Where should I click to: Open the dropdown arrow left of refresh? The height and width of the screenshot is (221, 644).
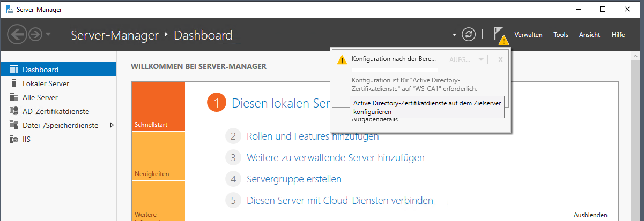[x=455, y=35]
